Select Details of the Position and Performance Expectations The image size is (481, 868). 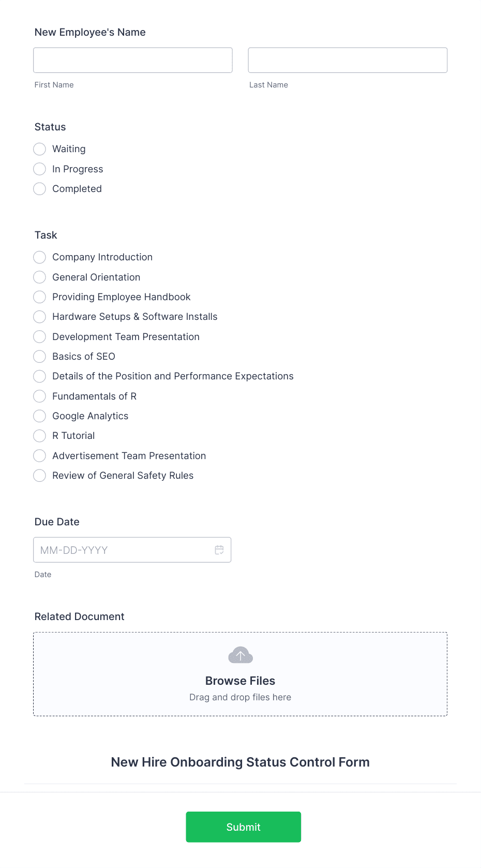point(39,376)
